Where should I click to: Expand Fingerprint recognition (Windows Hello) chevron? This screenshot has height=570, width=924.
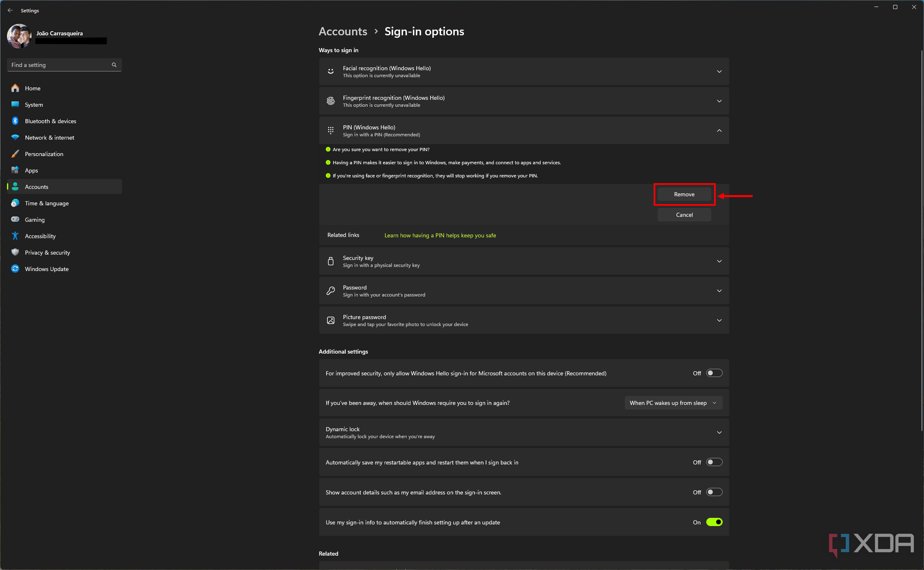[x=719, y=101]
